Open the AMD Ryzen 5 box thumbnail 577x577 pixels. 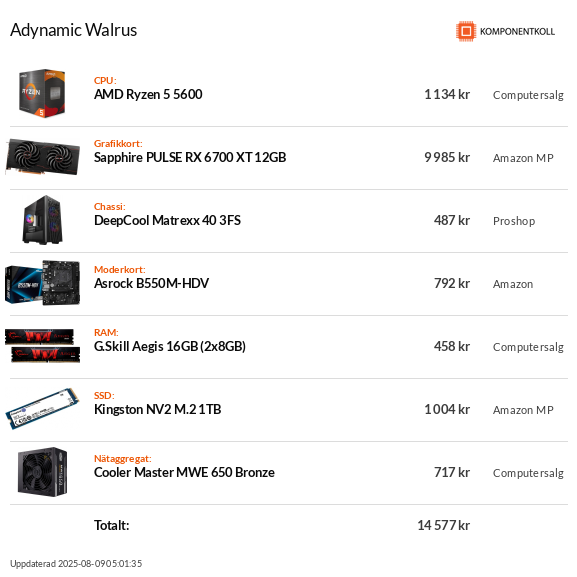[x=42, y=93]
